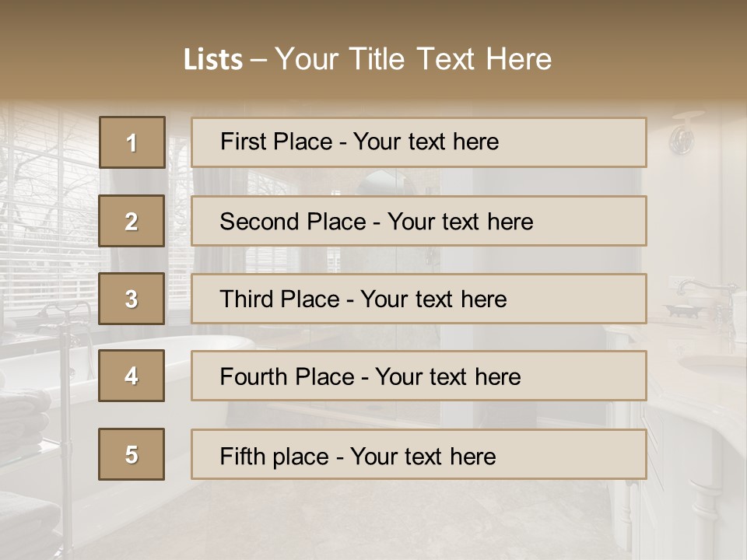The height and width of the screenshot is (560, 747).
Task: Click the bold 'Lists' word in title
Action: pyautogui.click(x=212, y=60)
